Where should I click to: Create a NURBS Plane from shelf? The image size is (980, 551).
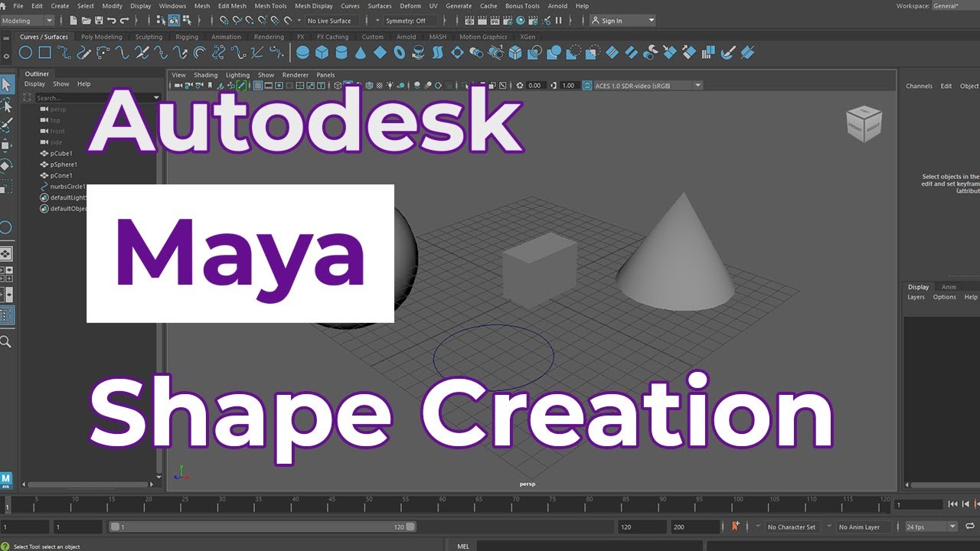[x=381, y=52]
